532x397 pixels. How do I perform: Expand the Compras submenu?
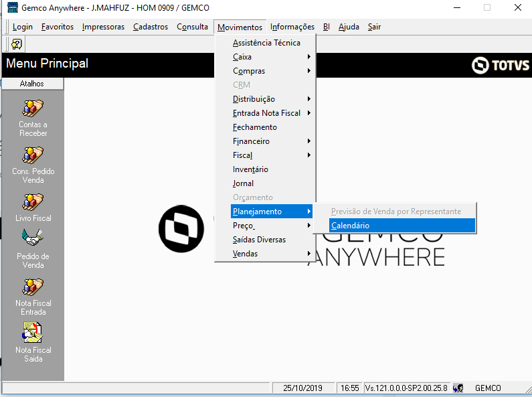[x=272, y=71]
